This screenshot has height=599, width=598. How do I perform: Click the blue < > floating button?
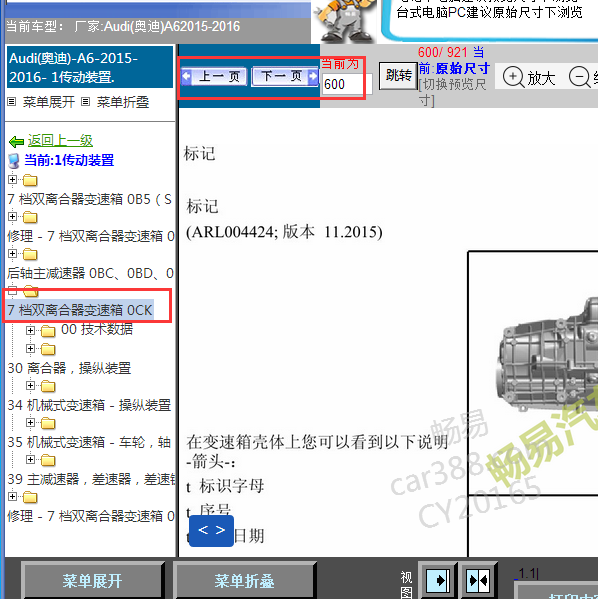tap(211, 531)
